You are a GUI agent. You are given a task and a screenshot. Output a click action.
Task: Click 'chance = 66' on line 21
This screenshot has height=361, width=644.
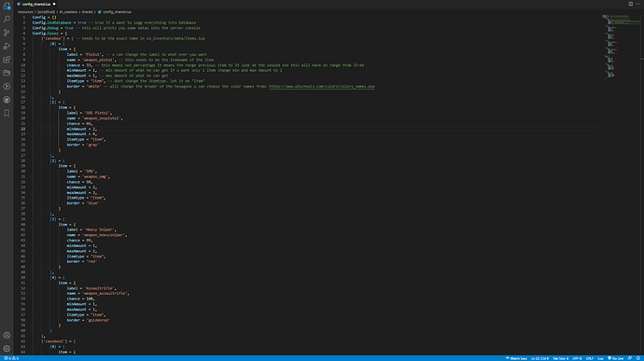pyautogui.click(x=78, y=124)
